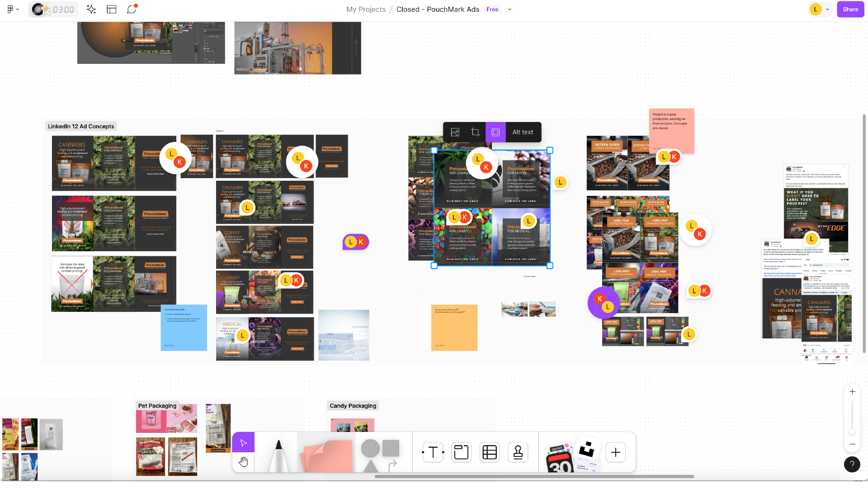Select the orange sticky note
868x488 pixels.
pyautogui.click(x=454, y=328)
